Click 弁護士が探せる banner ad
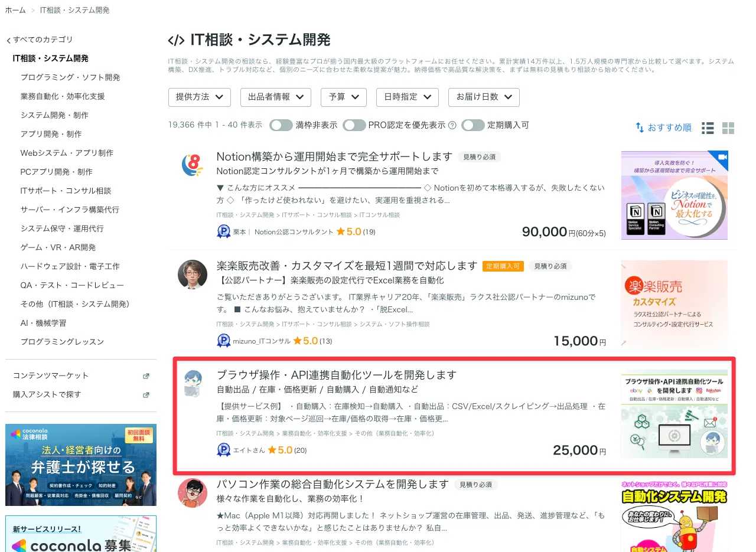Viewport: 756px width, 552px height. [x=81, y=465]
